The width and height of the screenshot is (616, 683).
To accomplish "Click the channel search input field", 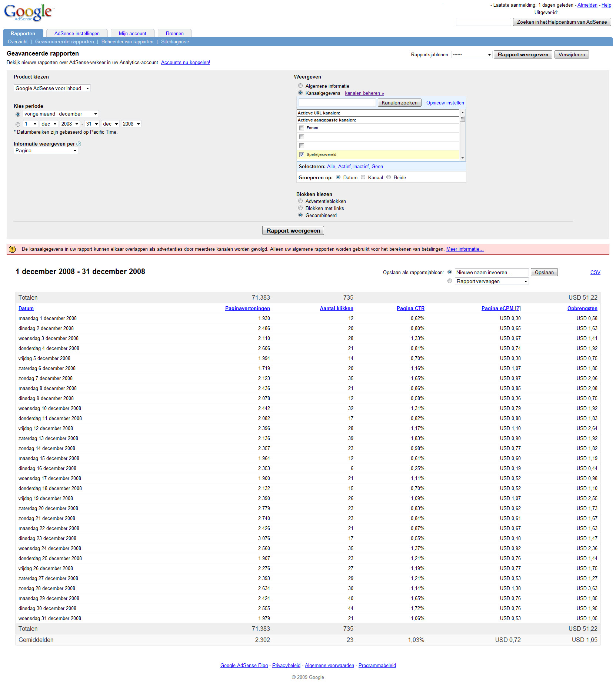I will click(337, 103).
